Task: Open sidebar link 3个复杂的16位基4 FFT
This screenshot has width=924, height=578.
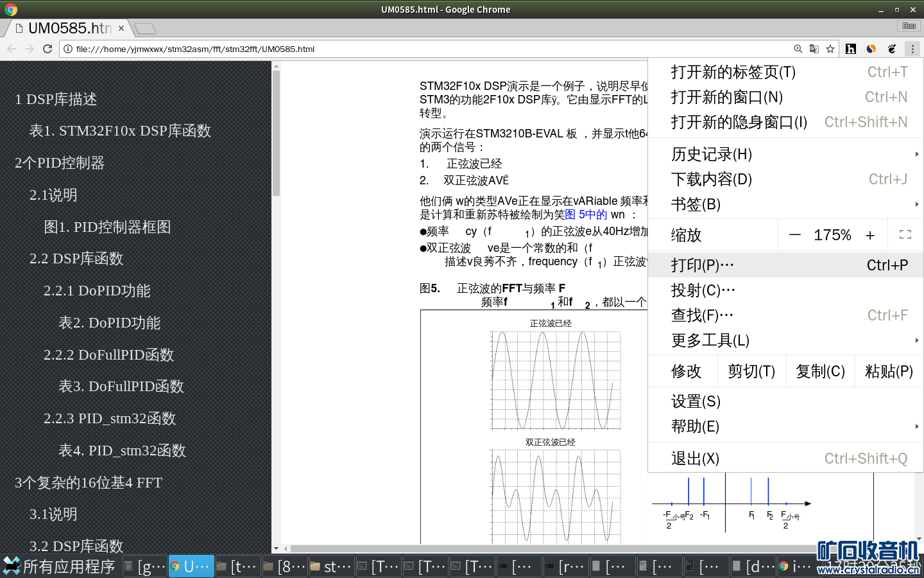Action: point(89,483)
